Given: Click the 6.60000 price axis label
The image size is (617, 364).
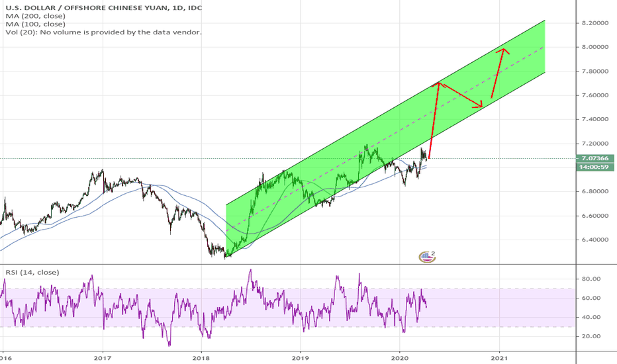Looking at the screenshot, I should coord(595,216).
